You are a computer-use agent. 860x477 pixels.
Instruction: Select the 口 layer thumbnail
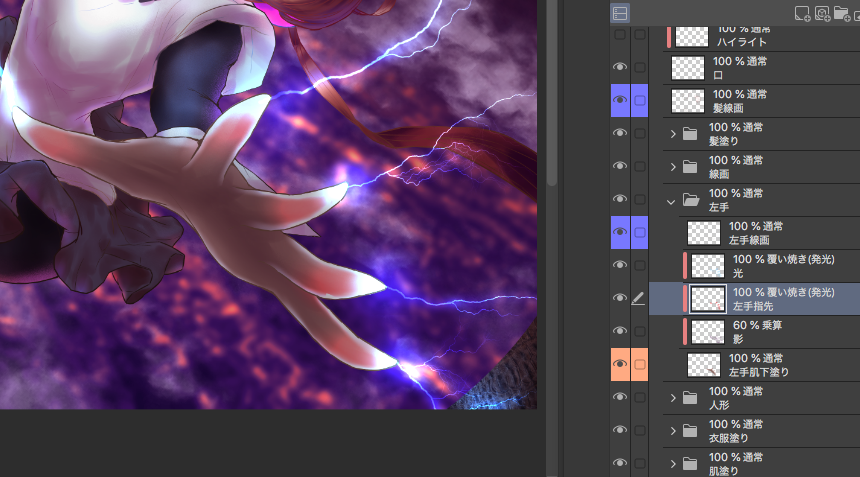coord(688,68)
